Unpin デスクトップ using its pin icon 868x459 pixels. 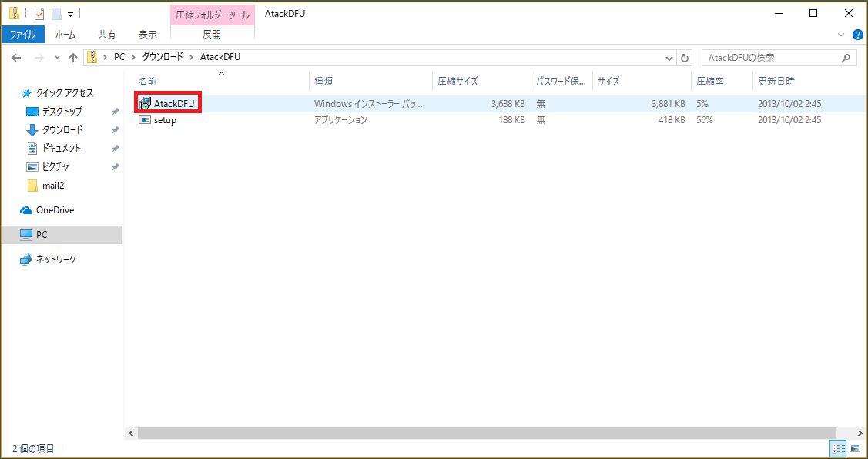116,112
